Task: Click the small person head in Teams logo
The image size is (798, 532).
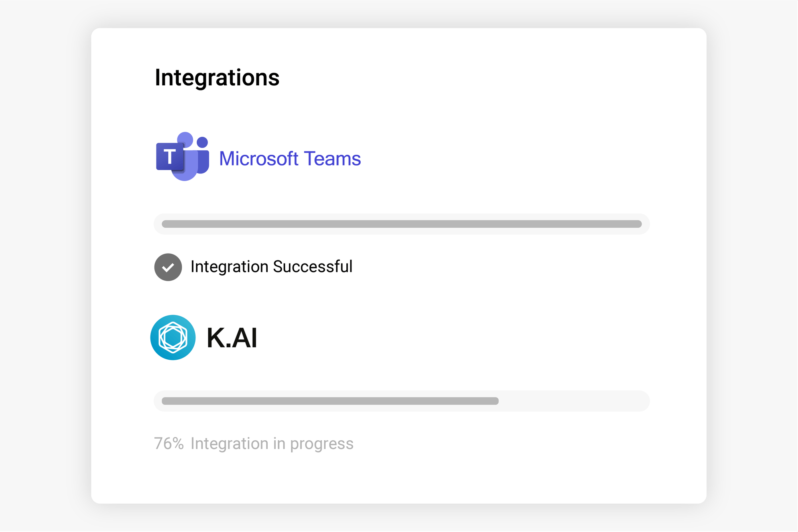Action: [202, 142]
